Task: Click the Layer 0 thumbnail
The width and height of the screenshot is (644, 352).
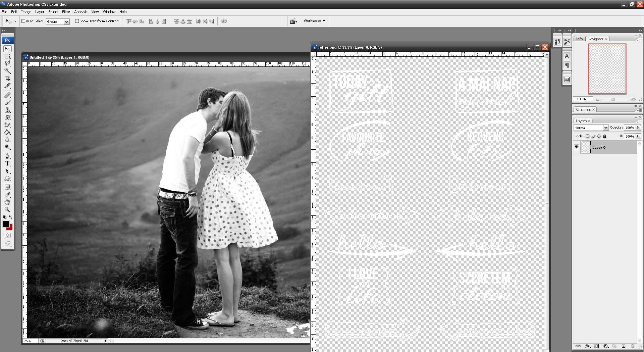Action: [x=586, y=147]
